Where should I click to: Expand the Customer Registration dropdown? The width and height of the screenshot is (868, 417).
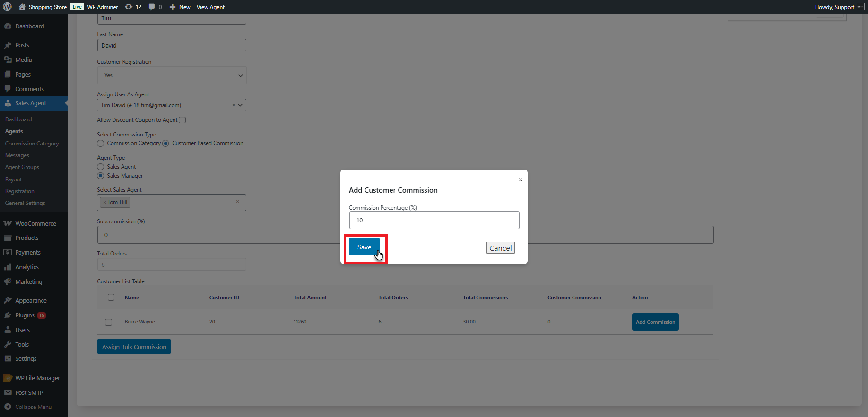pos(172,75)
